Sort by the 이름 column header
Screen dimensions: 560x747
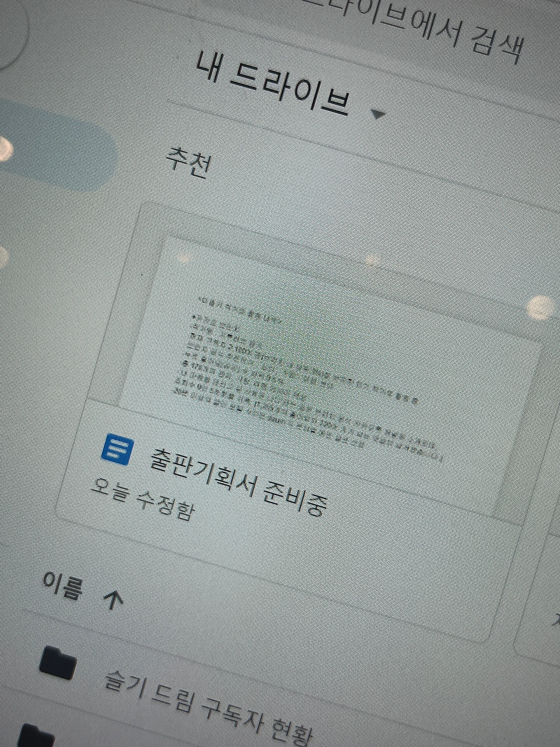click(x=62, y=585)
